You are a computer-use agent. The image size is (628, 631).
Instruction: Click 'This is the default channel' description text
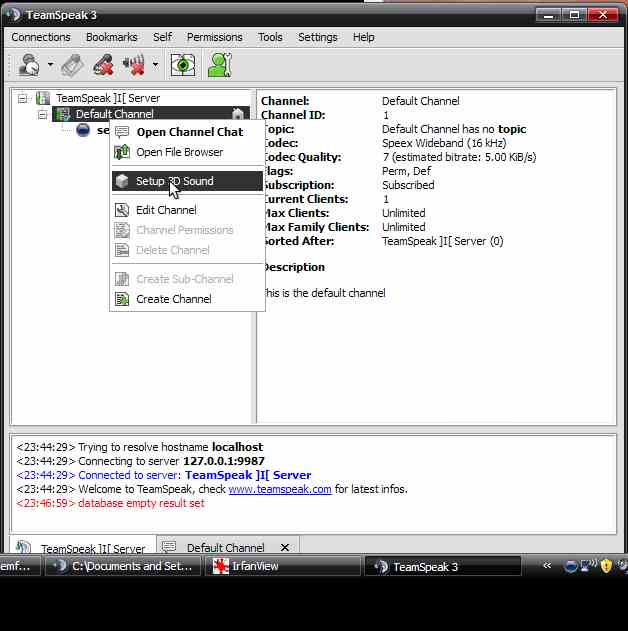(x=325, y=293)
